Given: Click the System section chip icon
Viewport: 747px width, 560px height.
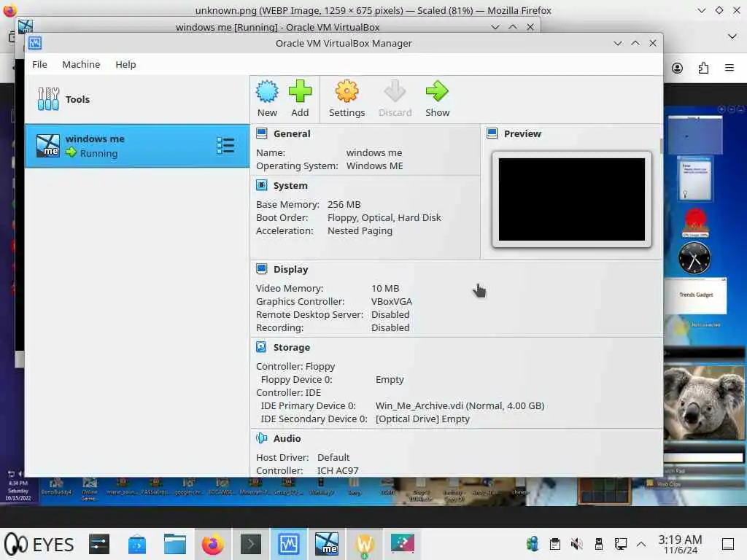Looking at the screenshot, I should point(262,185).
